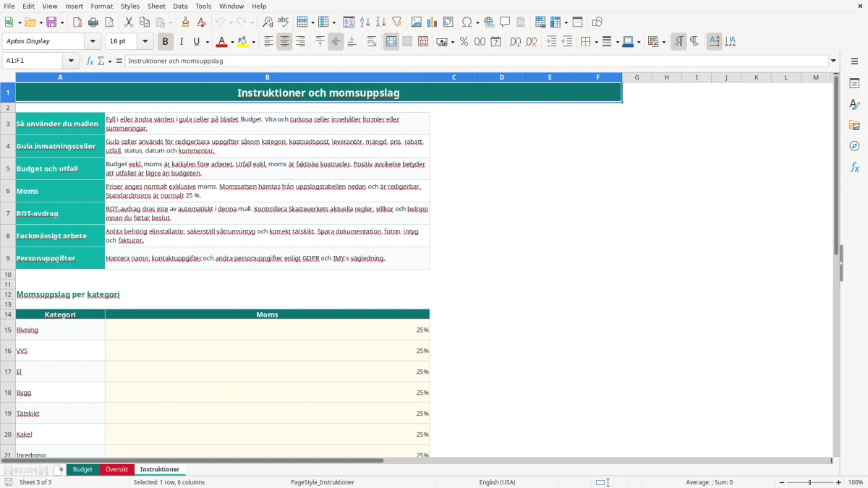Click the zoom out minus button
Screen dimensions: 868x488
click(782, 482)
